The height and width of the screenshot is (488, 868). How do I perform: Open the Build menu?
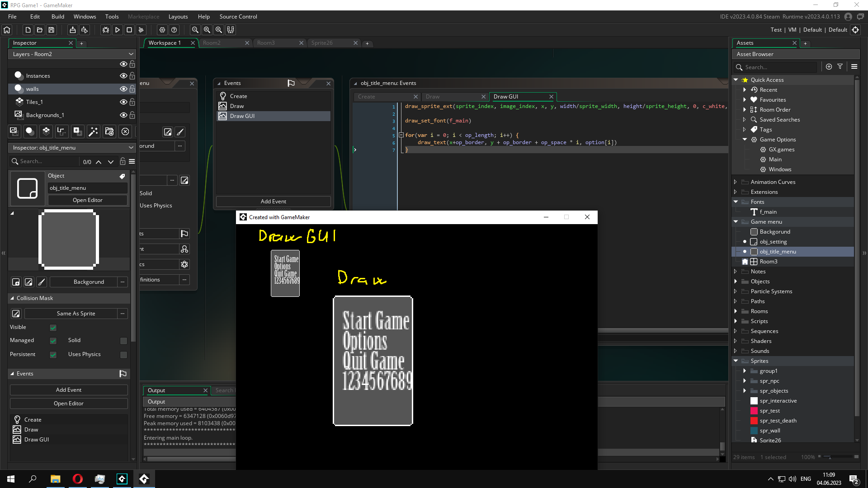pyautogui.click(x=57, y=17)
